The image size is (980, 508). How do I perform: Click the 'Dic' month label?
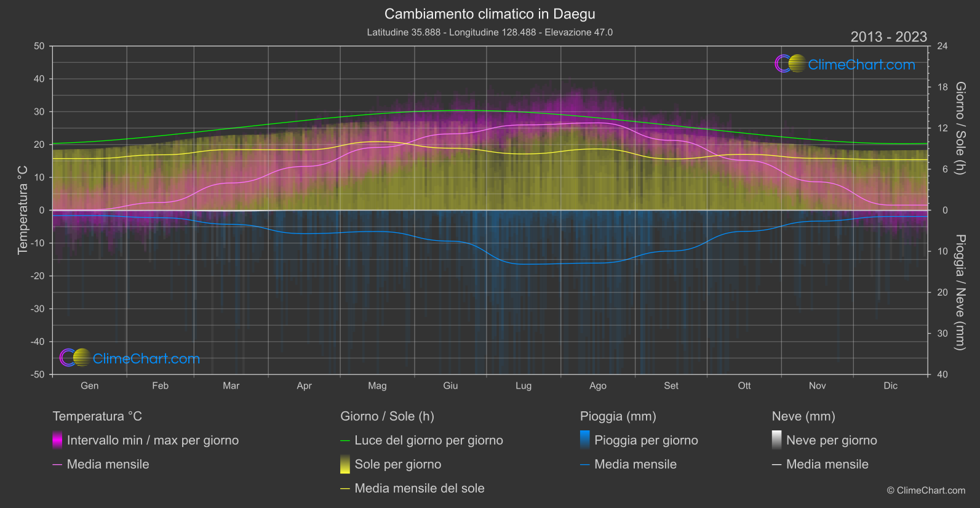(891, 385)
